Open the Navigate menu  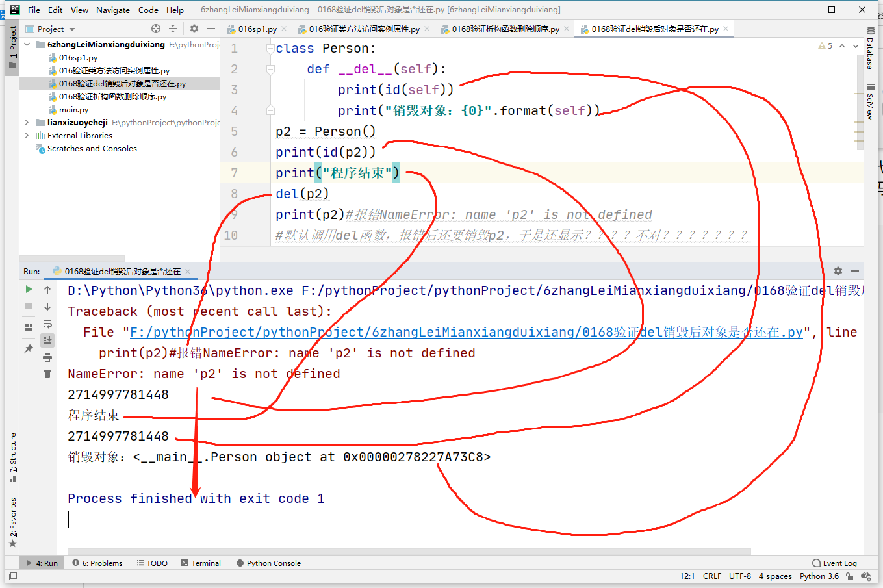pos(113,10)
